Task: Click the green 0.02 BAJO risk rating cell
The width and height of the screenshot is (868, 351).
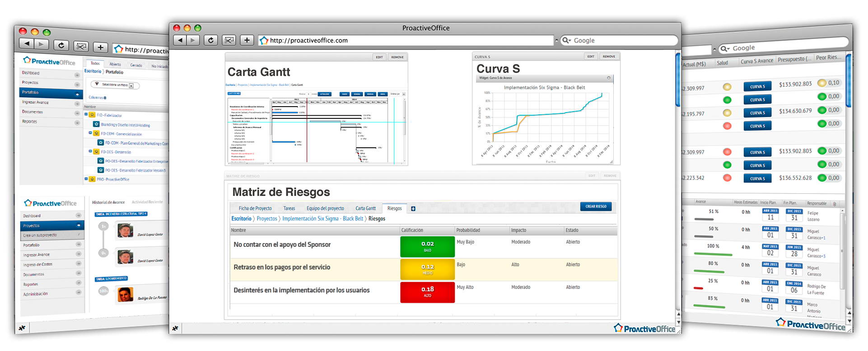Action: click(427, 246)
